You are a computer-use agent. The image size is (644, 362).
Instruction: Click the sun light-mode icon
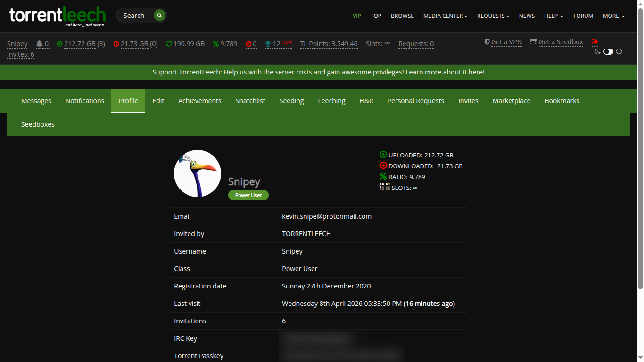click(619, 51)
